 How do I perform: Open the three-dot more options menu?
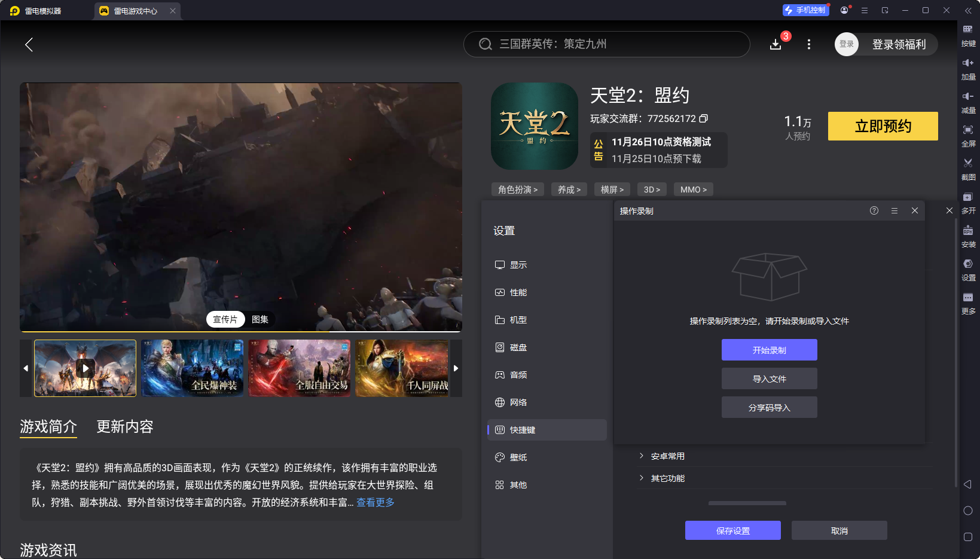pyautogui.click(x=808, y=44)
